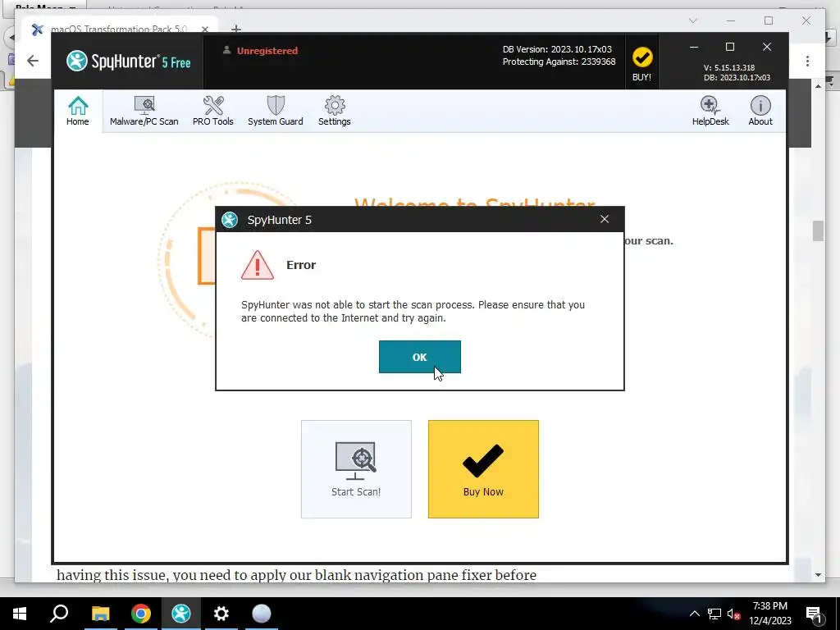Open the taskbar clock showing 7:38 PM
Screen dimensions: 840x630
(770, 614)
